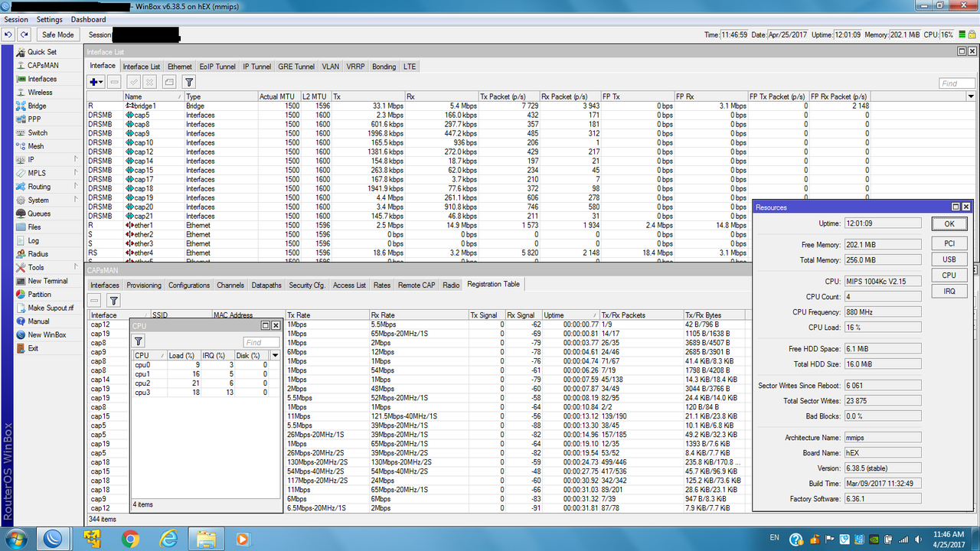This screenshot has height=551, width=980.
Task: Click USB button in Resources
Action: 949,259
